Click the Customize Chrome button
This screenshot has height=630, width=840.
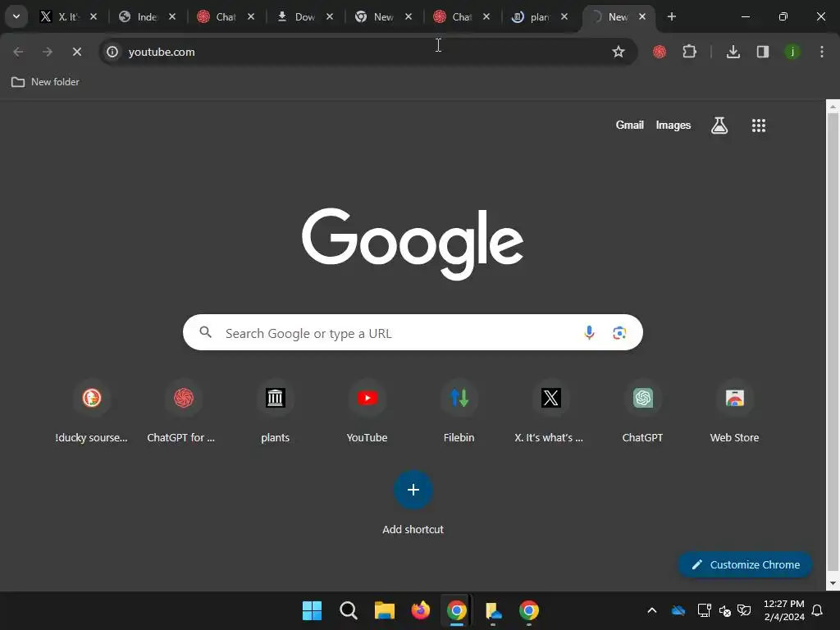pos(745,564)
